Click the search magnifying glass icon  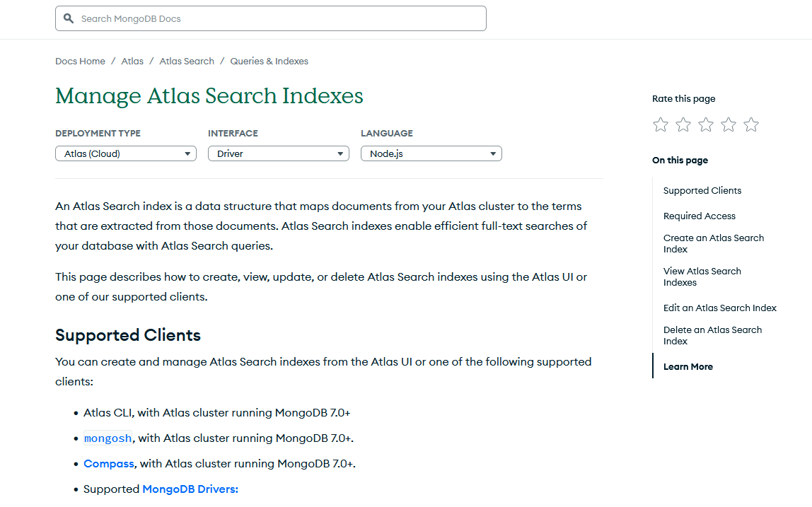coord(68,18)
